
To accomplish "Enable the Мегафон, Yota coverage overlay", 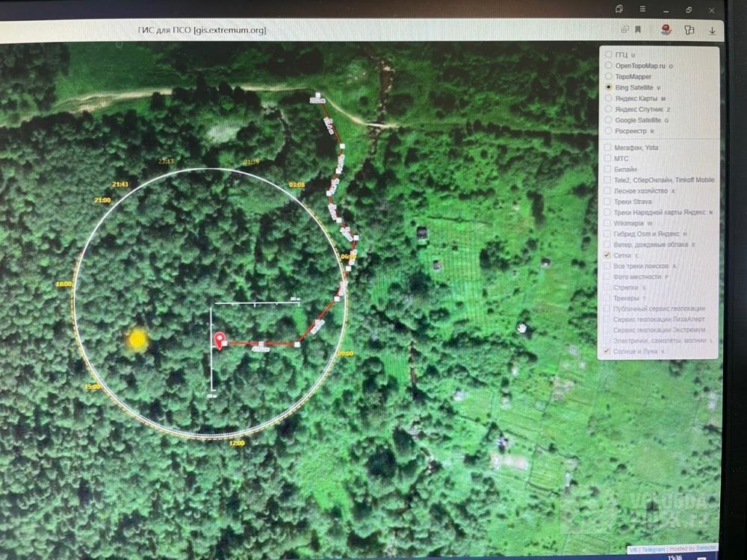I will click(607, 147).
